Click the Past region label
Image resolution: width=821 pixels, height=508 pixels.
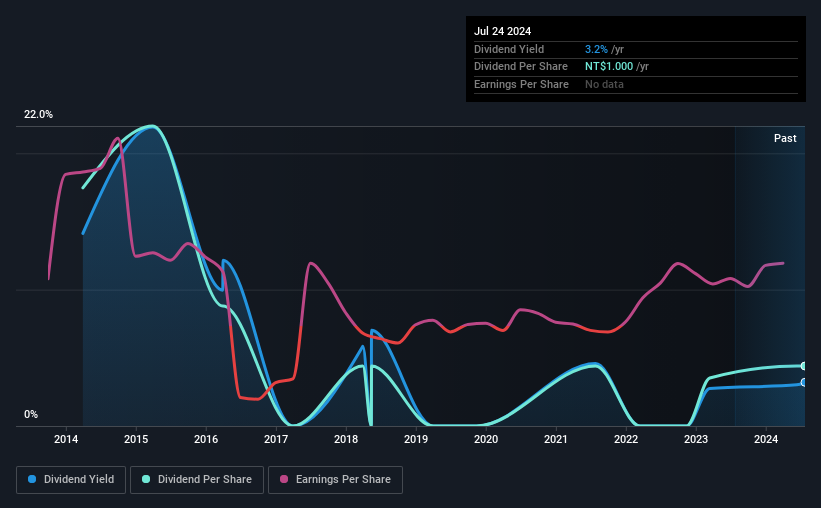785,138
